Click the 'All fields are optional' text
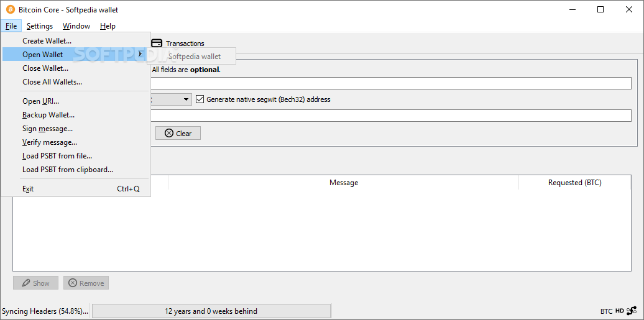Screen dimensions: 644x320 point(186,70)
